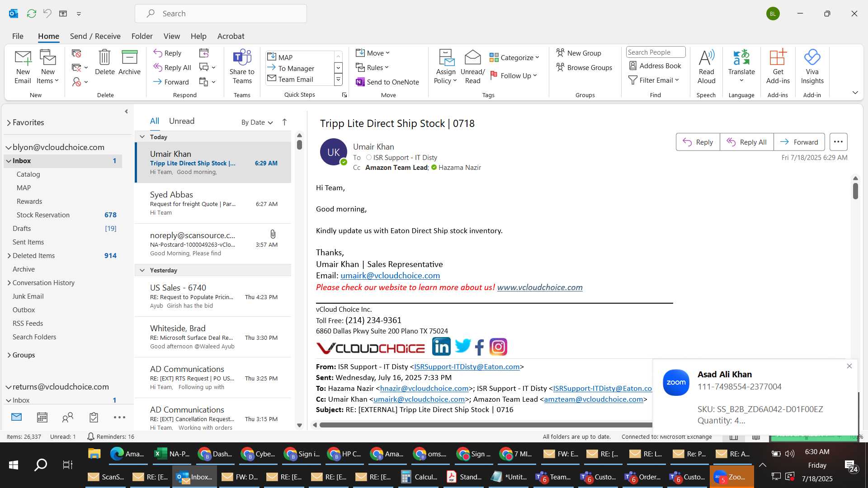This screenshot has width=868, height=488.
Task: Click the Search box at top
Action: 221,14
